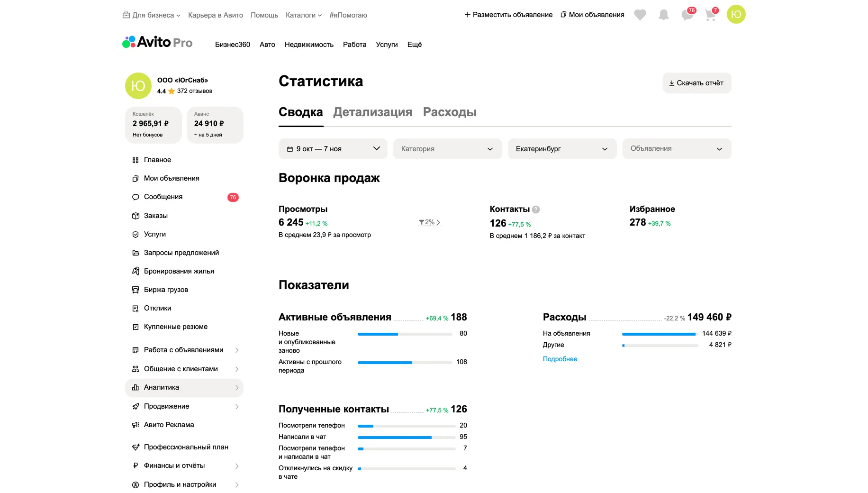This screenshot has height=493, width=868.
Task: Click the Продвижение rocket icon
Action: (136, 406)
